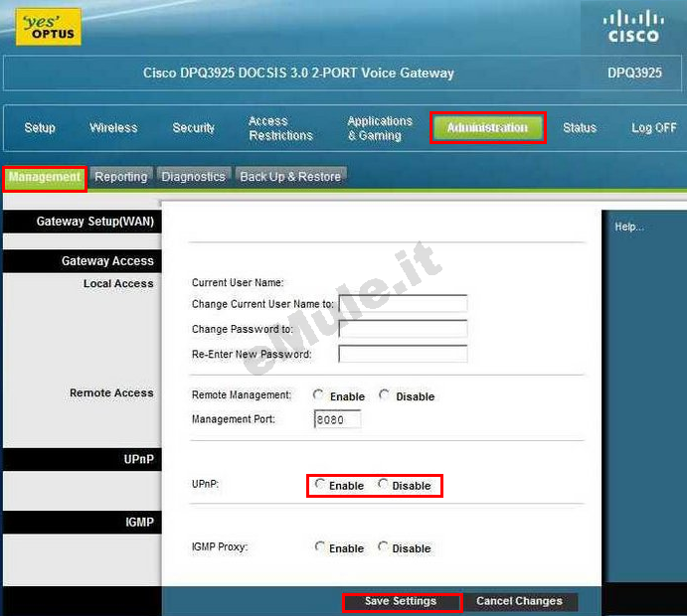The width and height of the screenshot is (687, 616).
Task: Click the Local Access label
Action: 118,284
